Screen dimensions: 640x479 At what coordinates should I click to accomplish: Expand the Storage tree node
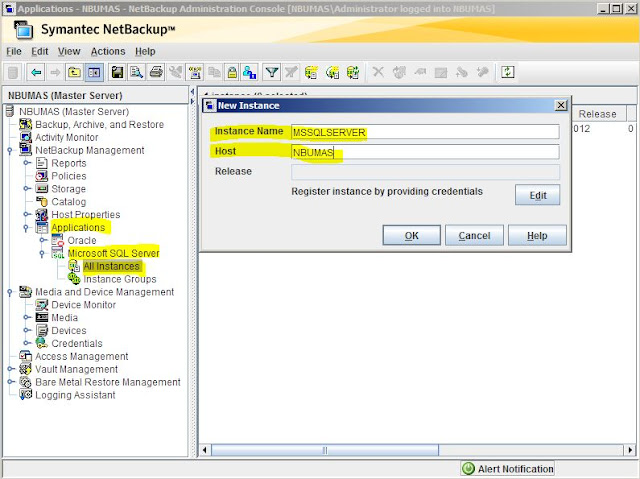(x=27, y=189)
